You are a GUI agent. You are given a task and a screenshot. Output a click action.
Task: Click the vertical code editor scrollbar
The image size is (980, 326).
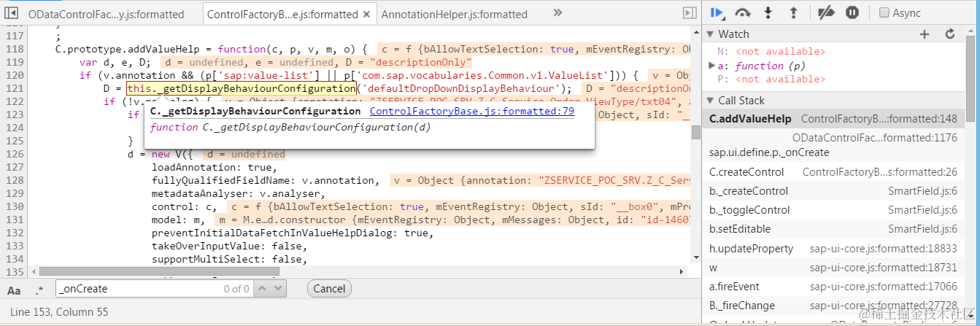(x=695, y=132)
